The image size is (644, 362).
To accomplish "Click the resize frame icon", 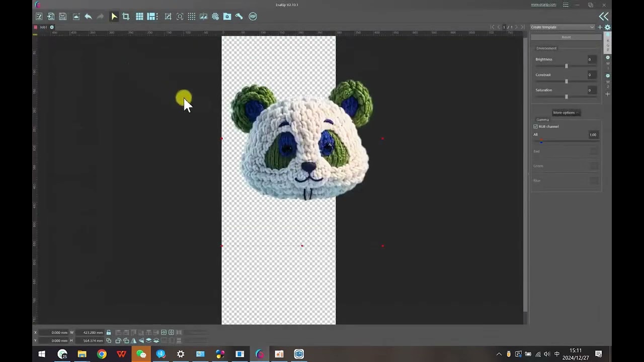I will (168, 17).
